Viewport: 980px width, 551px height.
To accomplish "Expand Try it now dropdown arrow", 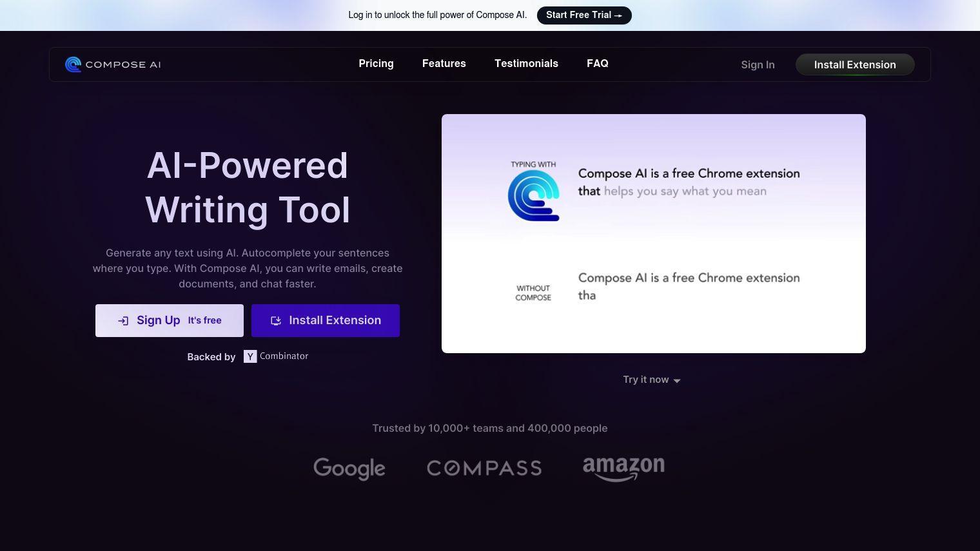I will 677,380.
